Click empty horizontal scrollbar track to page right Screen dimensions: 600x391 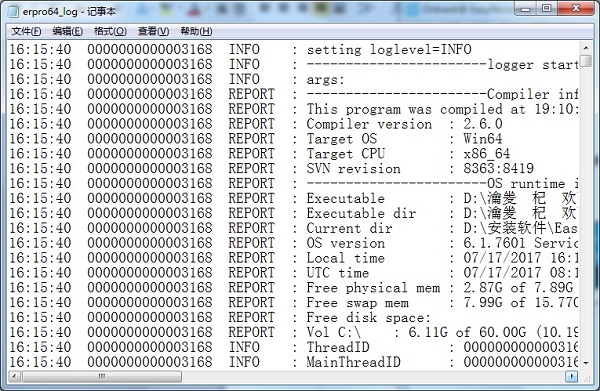tap(373, 376)
